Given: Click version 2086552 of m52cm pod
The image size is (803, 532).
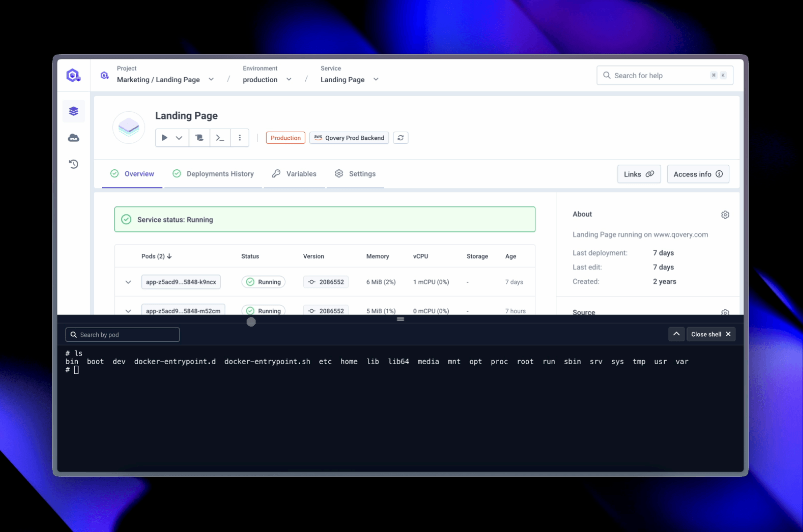Looking at the screenshot, I should 326,310.
